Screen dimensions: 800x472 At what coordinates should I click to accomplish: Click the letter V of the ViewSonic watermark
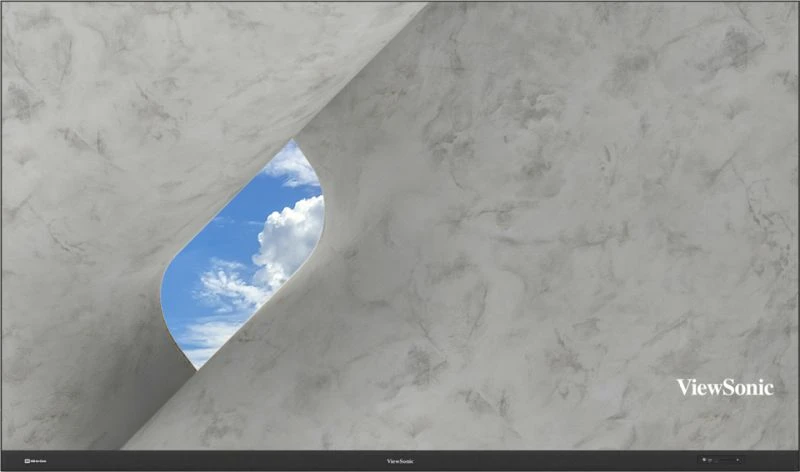683,387
